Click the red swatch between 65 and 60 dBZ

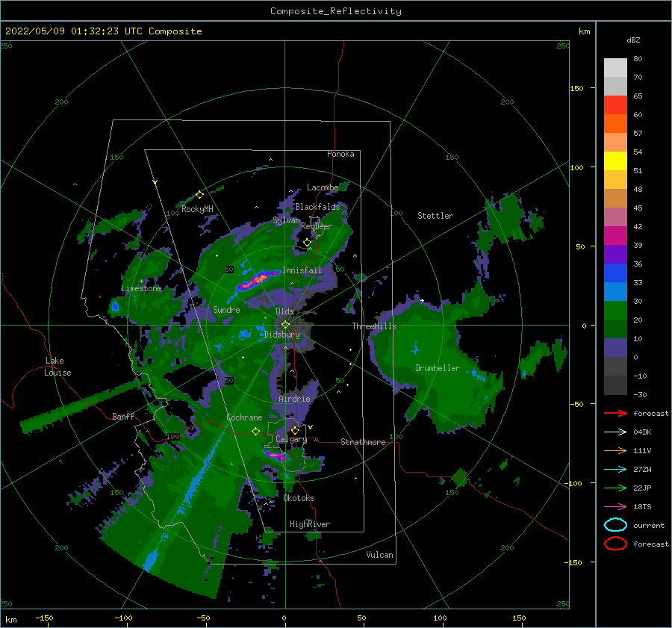pos(615,105)
